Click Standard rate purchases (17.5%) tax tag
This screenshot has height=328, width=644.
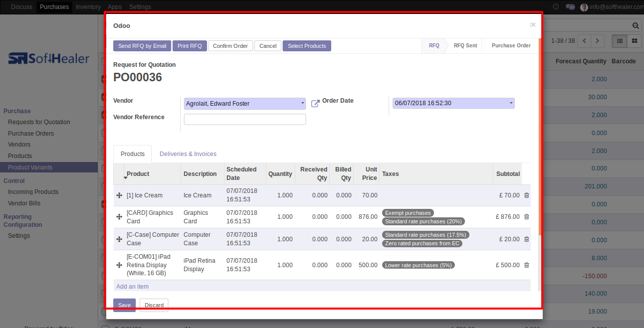[426, 235]
